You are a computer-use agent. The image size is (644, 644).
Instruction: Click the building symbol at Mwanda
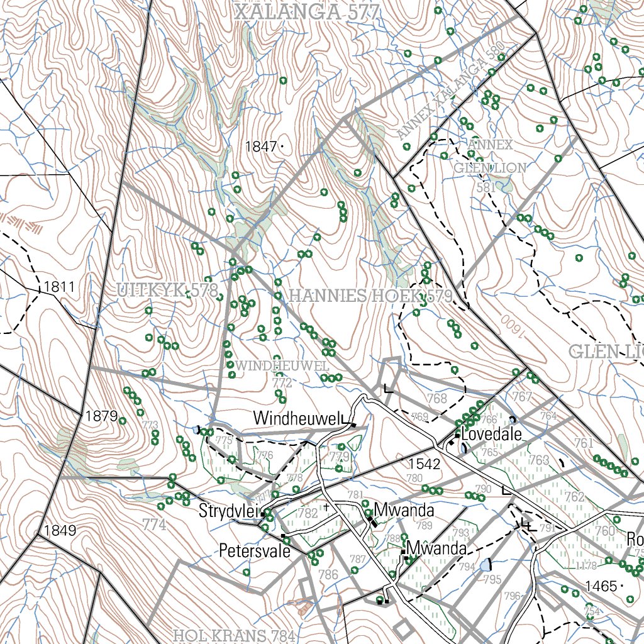click(372, 519)
